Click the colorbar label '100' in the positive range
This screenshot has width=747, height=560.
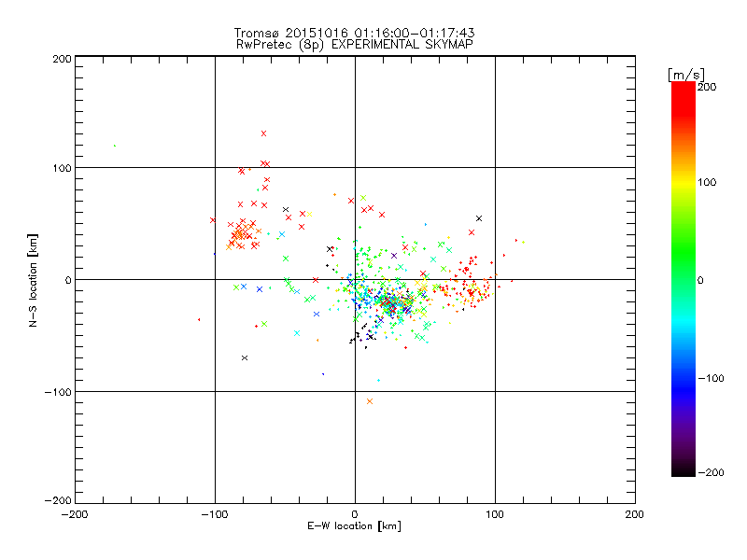(x=707, y=182)
